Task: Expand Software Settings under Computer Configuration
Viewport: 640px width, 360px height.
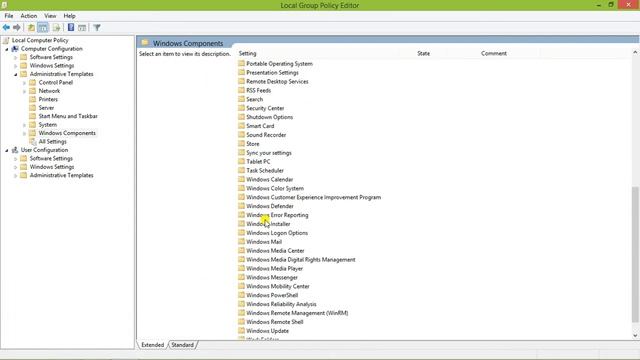Action: (16, 57)
